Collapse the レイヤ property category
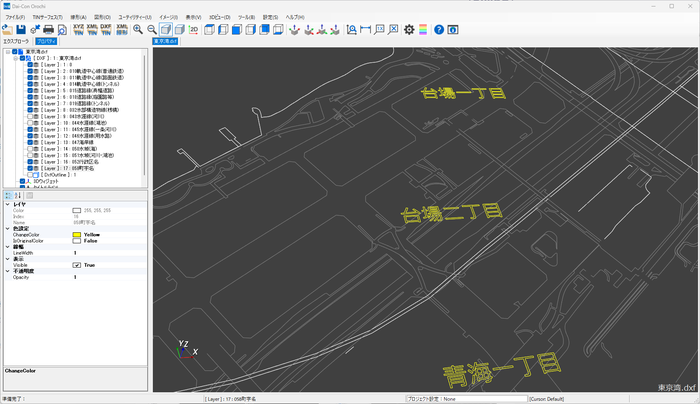Screen dimensions: 700x404 tap(8, 204)
